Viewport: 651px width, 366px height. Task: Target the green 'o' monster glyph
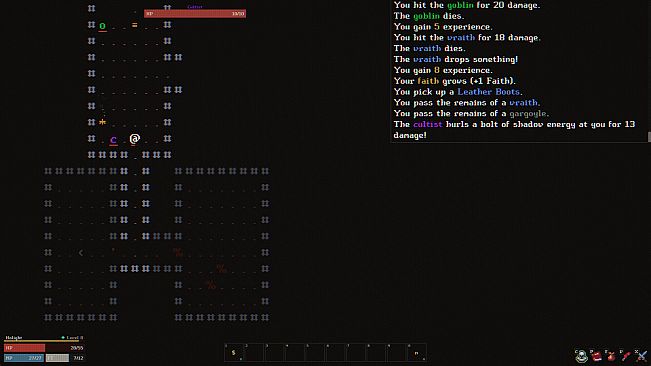point(102,26)
